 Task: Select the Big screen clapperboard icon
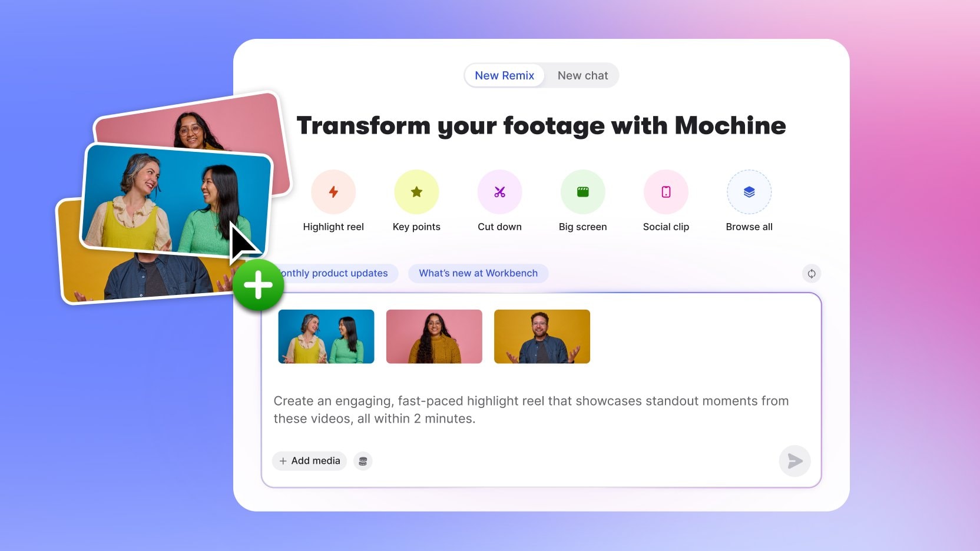[x=582, y=192]
